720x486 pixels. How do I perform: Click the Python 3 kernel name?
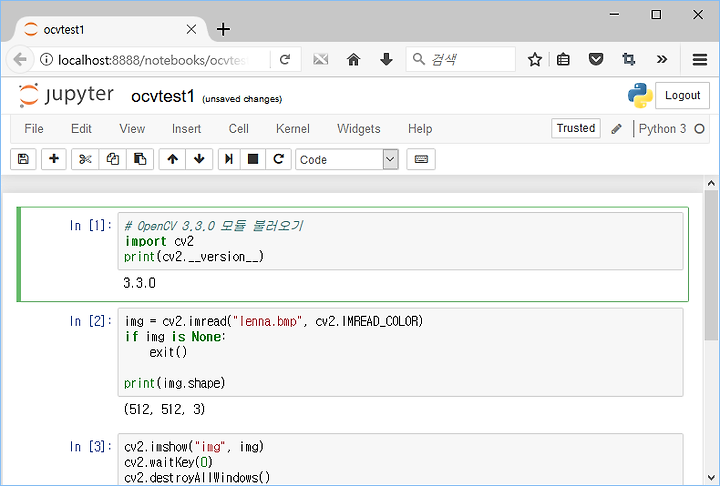[662, 129]
